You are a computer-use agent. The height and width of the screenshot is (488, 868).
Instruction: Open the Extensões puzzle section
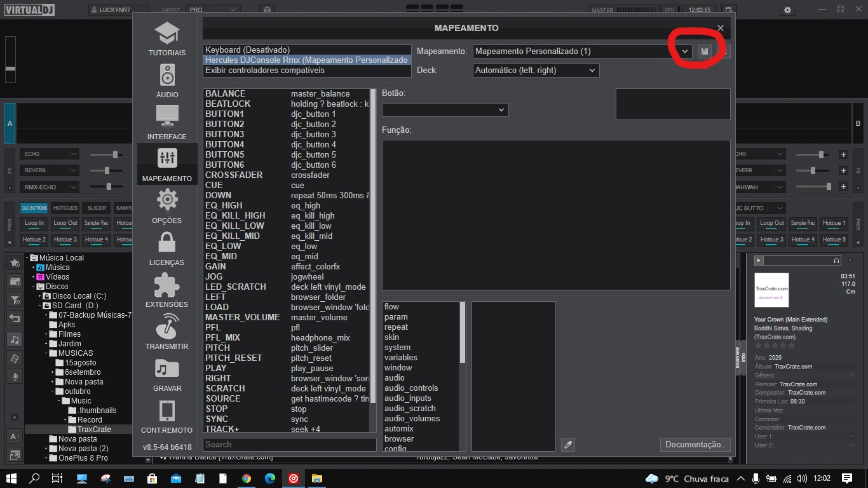pos(167,290)
